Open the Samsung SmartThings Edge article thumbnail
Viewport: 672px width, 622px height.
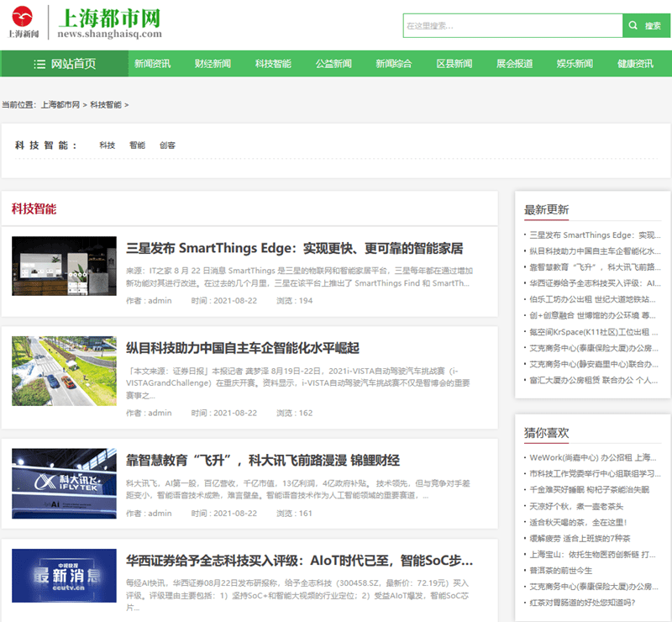pos(64,266)
